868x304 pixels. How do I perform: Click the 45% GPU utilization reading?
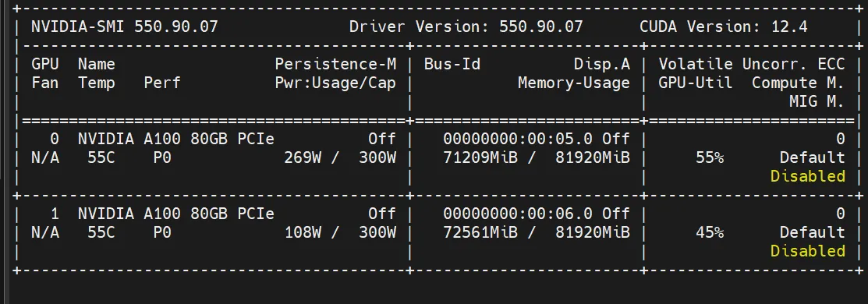[x=710, y=232]
